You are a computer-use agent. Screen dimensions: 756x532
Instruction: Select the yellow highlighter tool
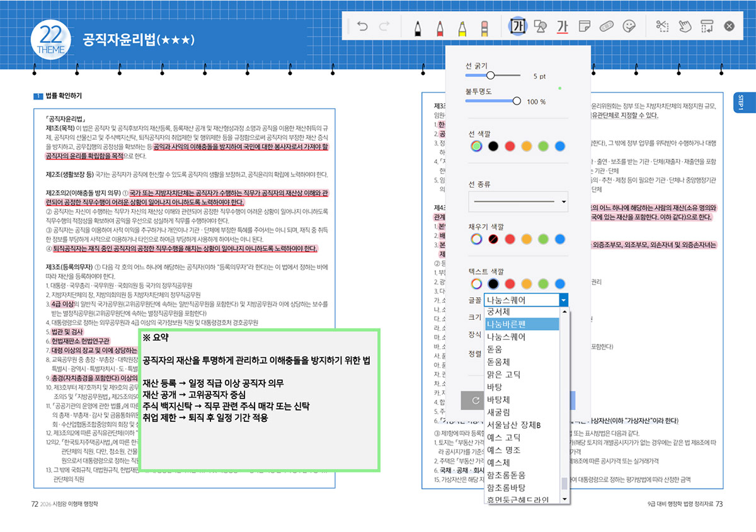[463, 26]
